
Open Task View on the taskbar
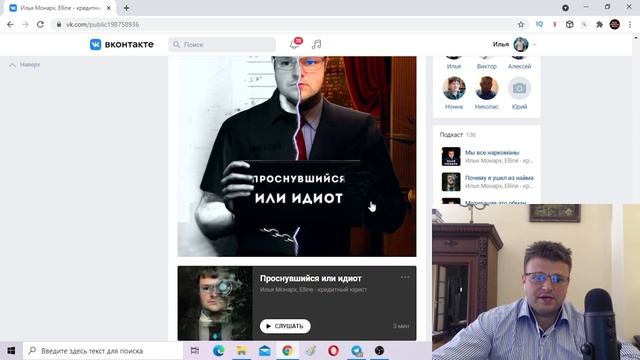195,351
